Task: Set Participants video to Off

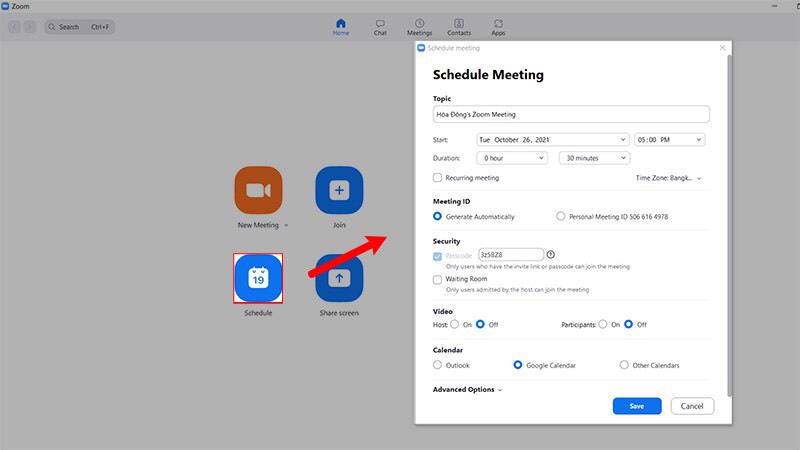Action: click(x=629, y=324)
